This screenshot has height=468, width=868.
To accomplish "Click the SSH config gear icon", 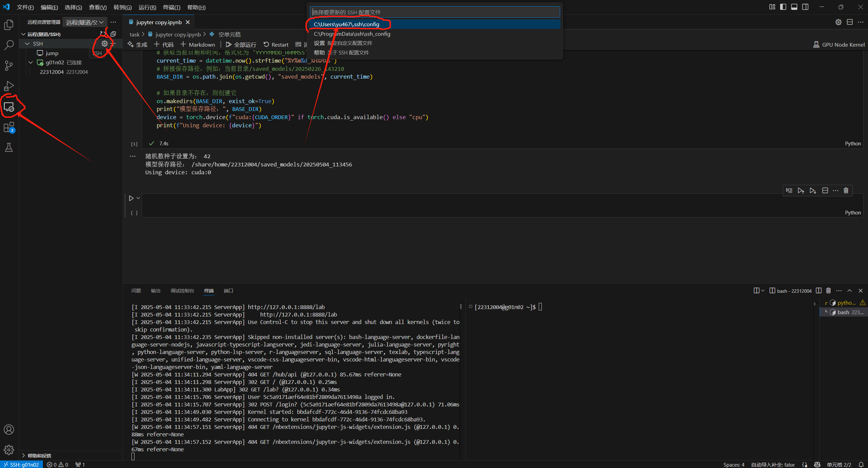I will (x=105, y=44).
